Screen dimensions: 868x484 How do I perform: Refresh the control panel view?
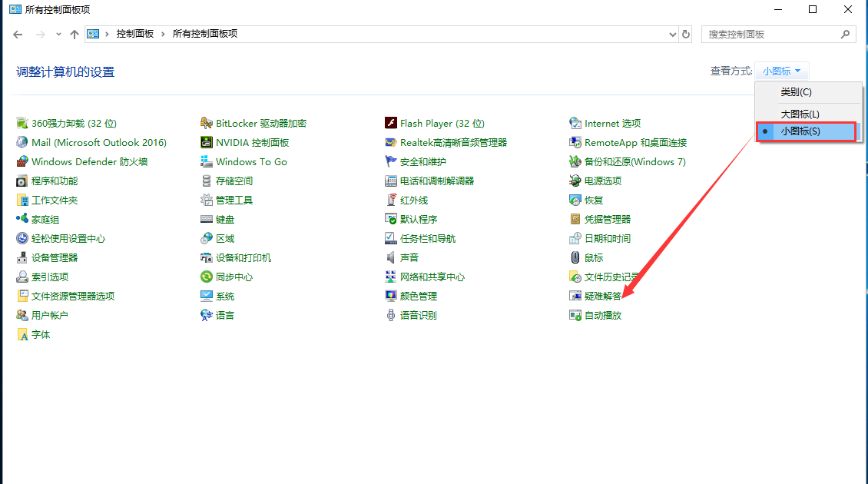click(686, 35)
